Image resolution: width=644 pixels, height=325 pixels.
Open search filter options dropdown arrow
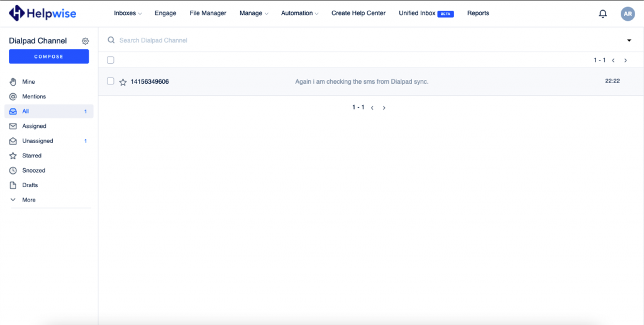(629, 40)
